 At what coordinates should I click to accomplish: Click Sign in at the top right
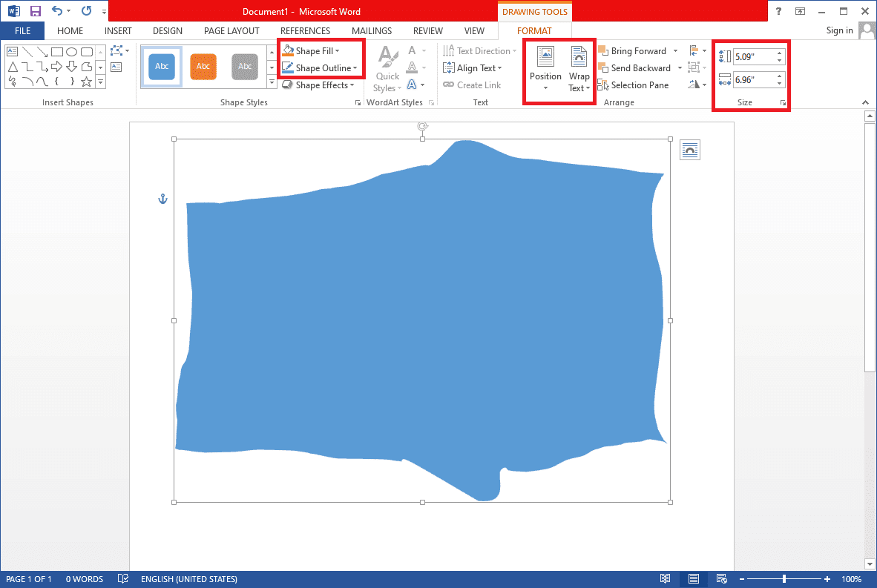click(839, 30)
